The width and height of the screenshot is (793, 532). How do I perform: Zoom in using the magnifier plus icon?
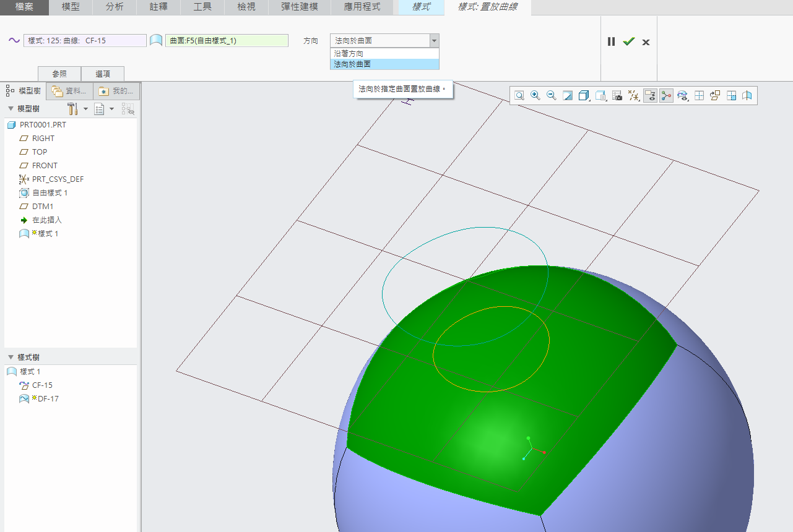(535, 95)
